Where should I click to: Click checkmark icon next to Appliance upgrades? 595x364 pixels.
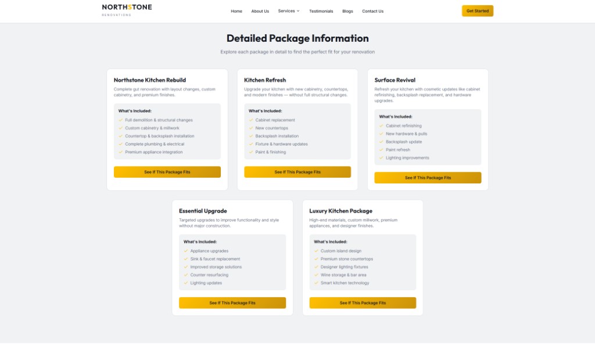coord(186,251)
